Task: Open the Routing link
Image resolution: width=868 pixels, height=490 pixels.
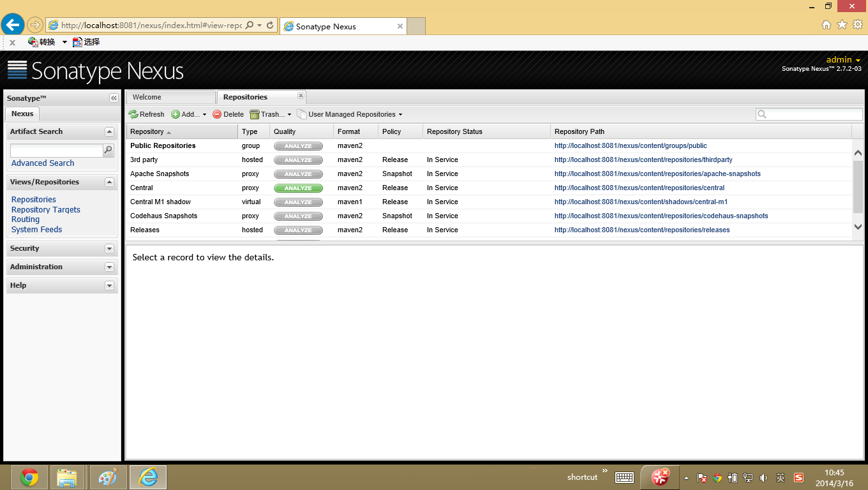Action: 26,219
